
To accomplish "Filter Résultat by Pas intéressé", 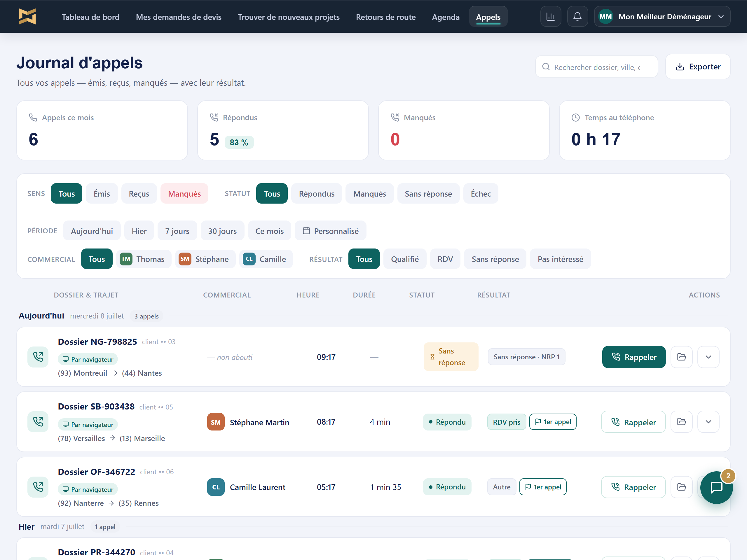I will (x=560, y=259).
